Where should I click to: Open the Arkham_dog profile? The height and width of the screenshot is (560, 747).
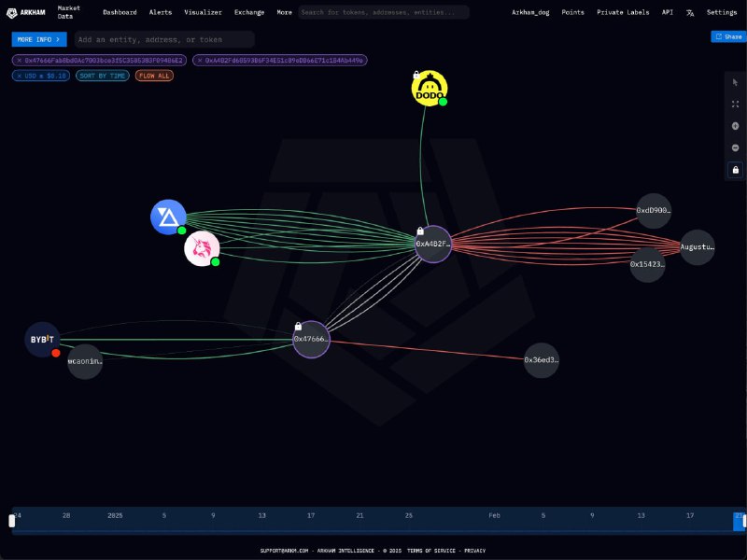530,12
